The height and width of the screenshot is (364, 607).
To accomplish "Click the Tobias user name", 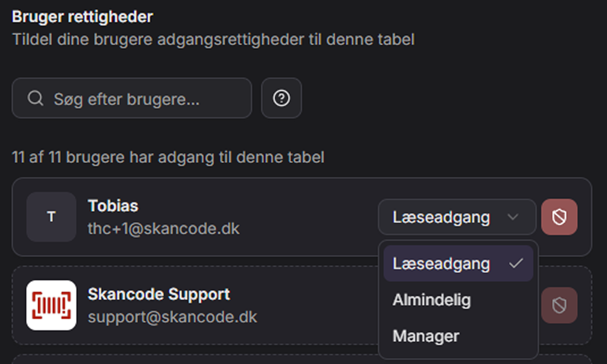I will coord(113,206).
